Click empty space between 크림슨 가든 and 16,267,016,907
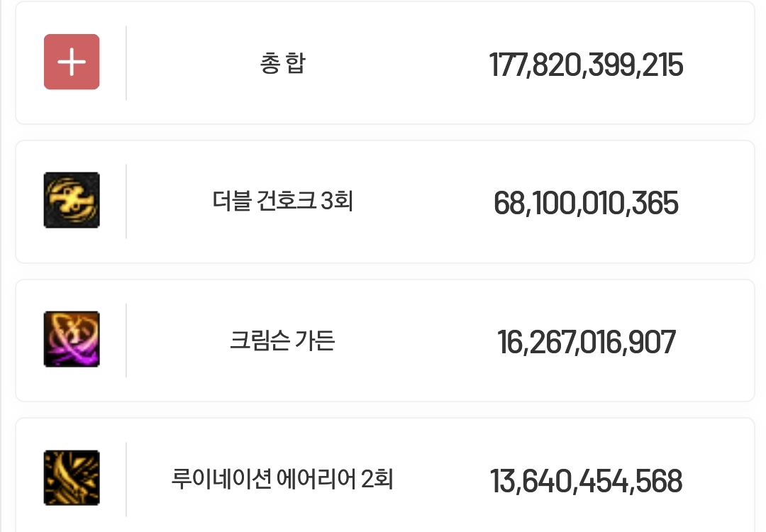Screen dimensions: 766x532 coord(416,340)
